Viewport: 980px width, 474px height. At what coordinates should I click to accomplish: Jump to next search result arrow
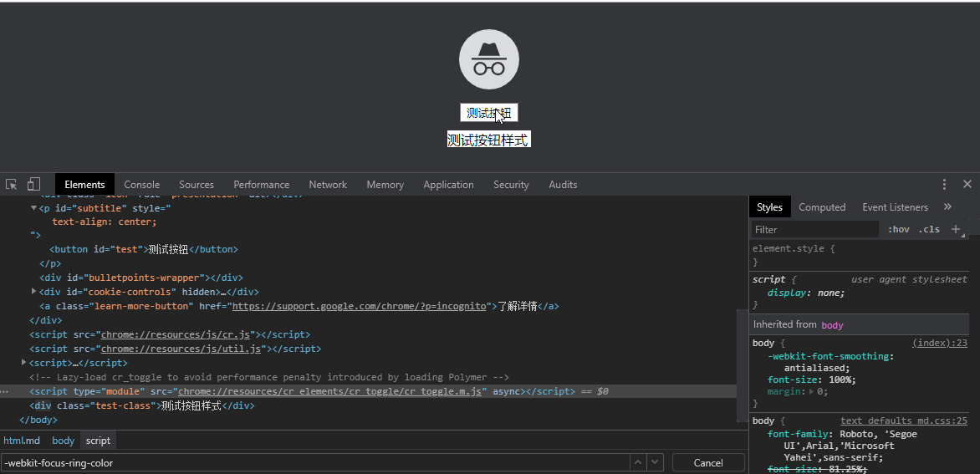point(655,463)
